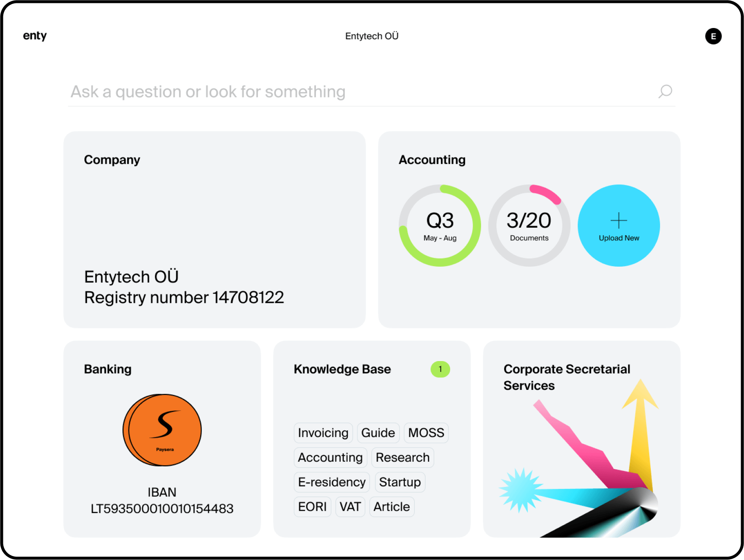744x560 pixels.
Task: Click the Entytech OÜ header title
Action: (372, 36)
